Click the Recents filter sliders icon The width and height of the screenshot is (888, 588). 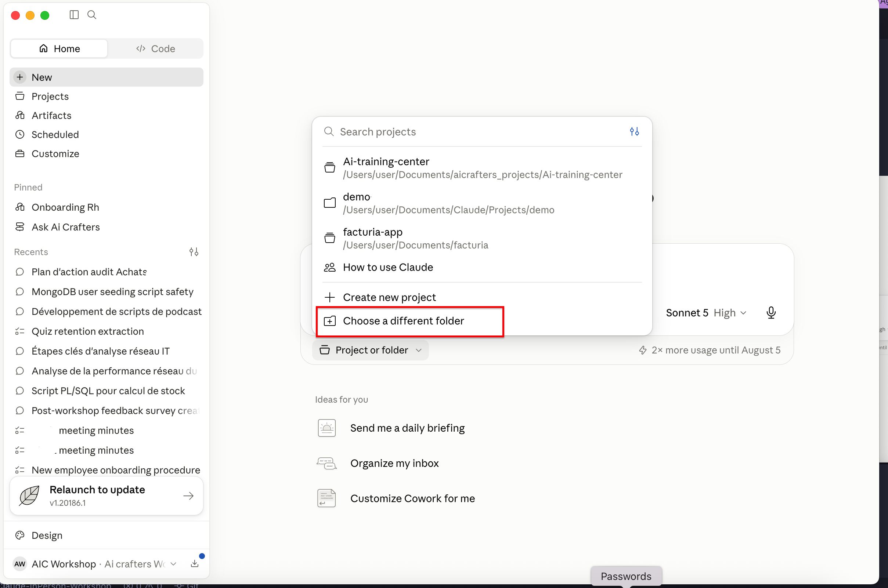[194, 252]
